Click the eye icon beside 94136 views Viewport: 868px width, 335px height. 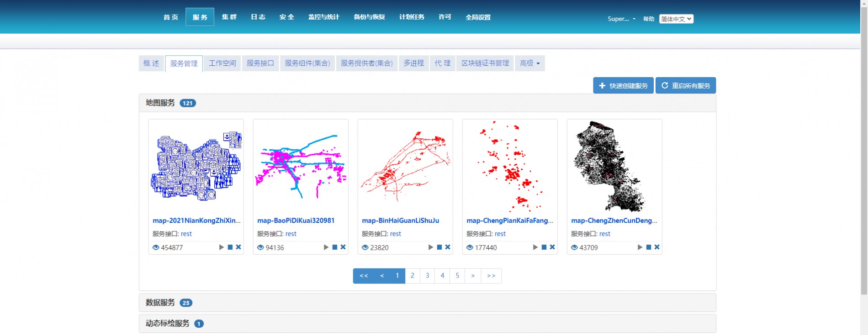260,247
